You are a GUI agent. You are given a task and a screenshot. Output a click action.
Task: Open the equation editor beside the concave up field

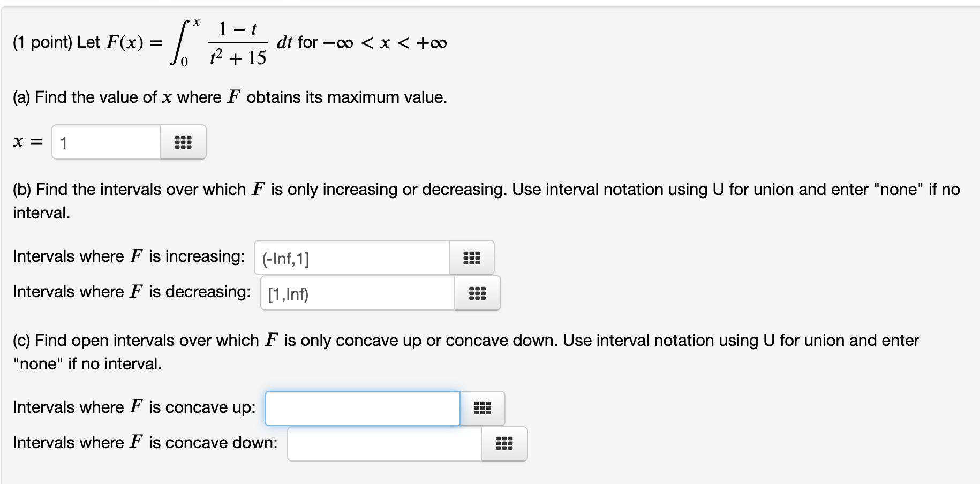point(483,407)
